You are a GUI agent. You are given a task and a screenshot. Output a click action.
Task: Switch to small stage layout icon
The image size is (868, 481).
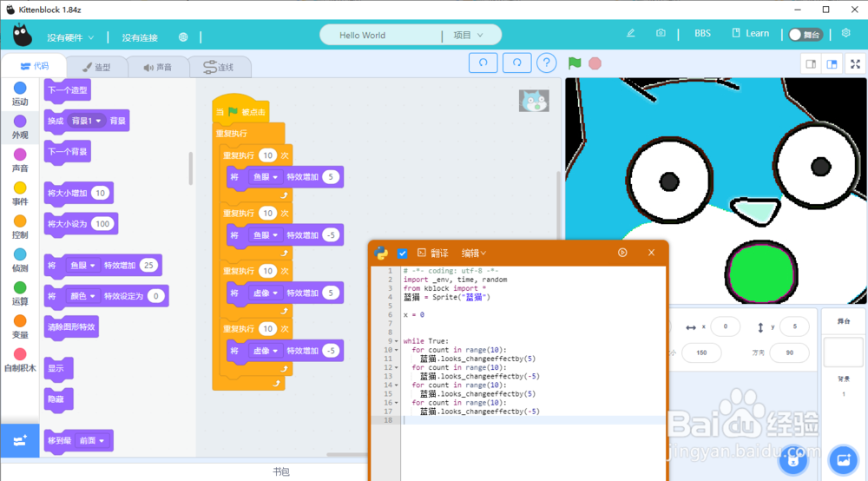[811, 64]
